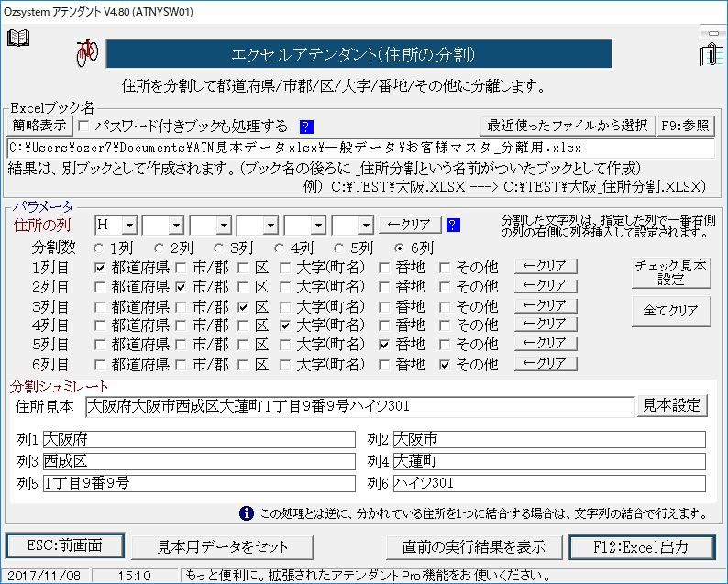Screen dimensions: 728x584
Task: Select 6列 split count radio button
Action: click(399, 248)
